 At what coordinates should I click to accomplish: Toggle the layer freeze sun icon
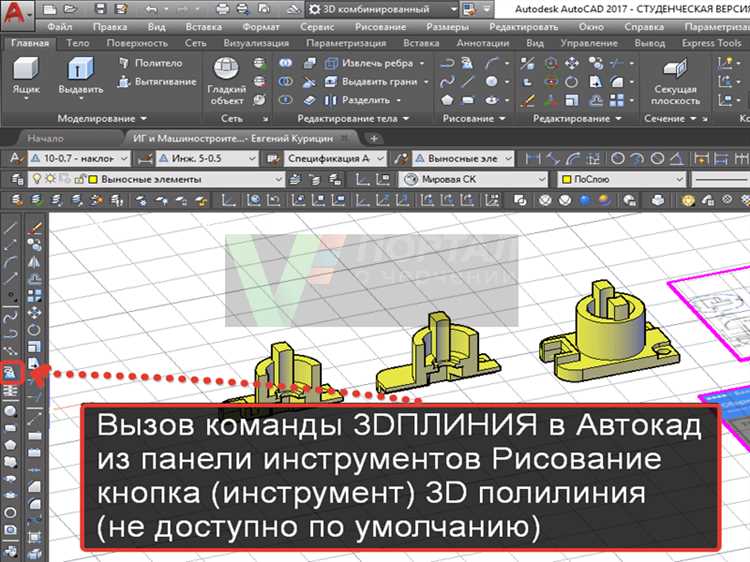(x=50, y=179)
